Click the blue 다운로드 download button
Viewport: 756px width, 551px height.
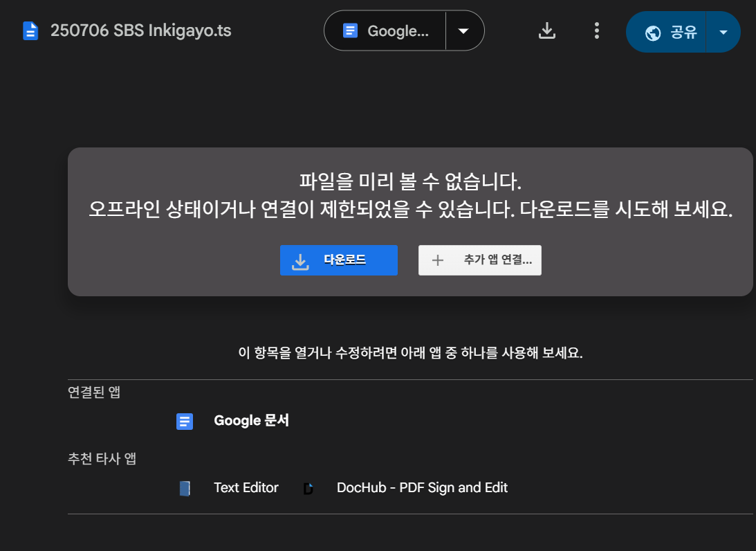click(x=338, y=260)
